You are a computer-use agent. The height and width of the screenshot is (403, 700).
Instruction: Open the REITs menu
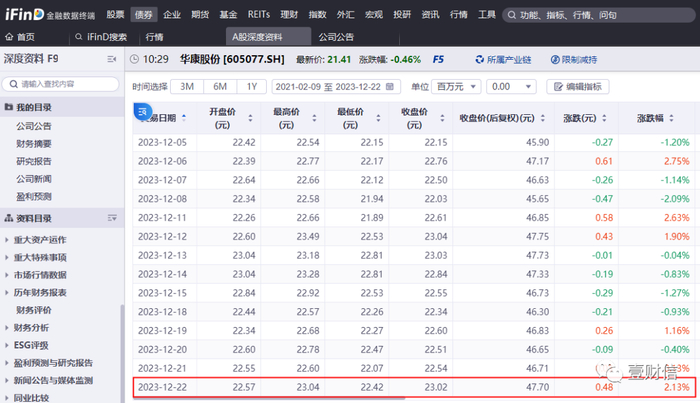coord(259,15)
